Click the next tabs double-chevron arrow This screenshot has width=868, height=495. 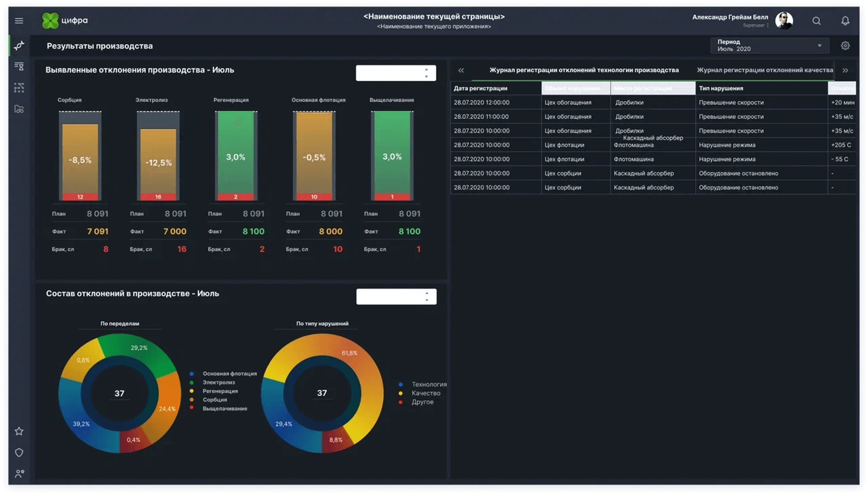click(845, 70)
